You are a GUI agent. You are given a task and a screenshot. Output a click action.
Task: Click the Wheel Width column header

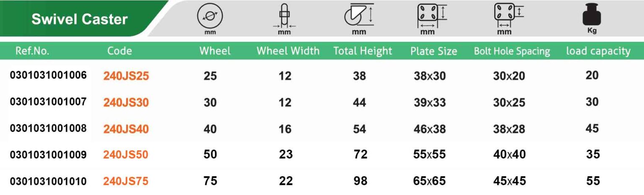(288, 51)
